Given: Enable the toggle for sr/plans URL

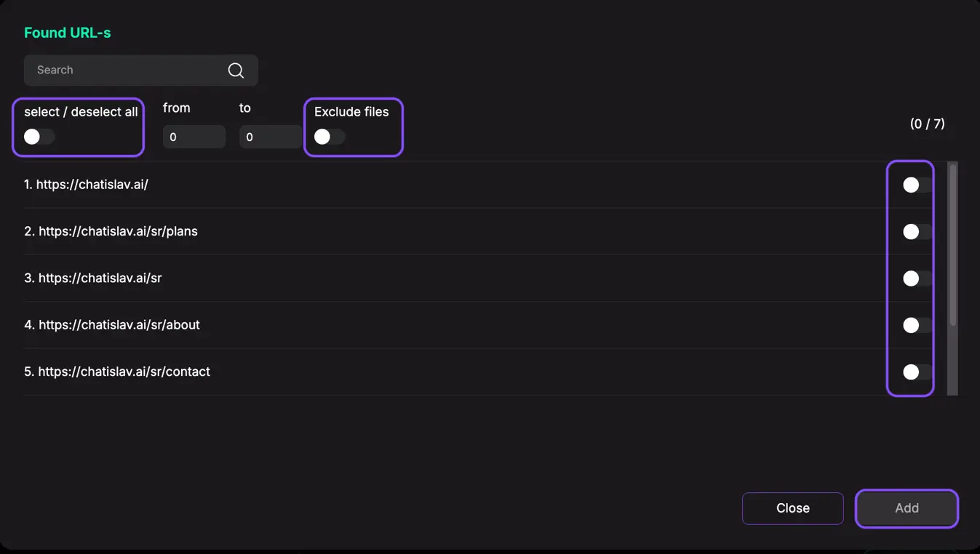Looking at the screenshot, I should tap(917, 232).
